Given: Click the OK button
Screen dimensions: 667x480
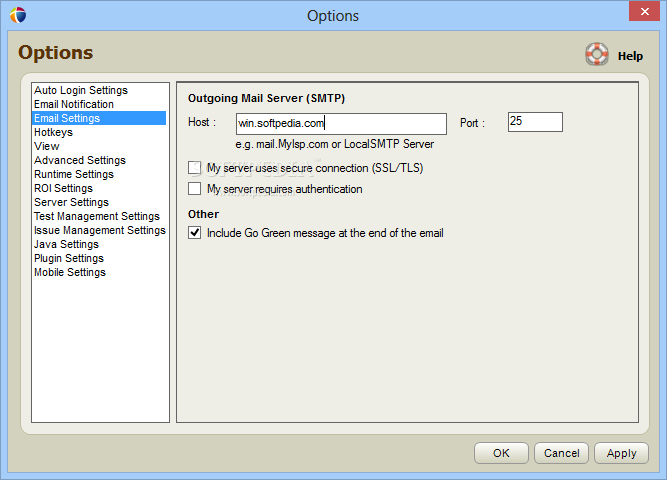Looking at the screenshot, I should 501,453.
